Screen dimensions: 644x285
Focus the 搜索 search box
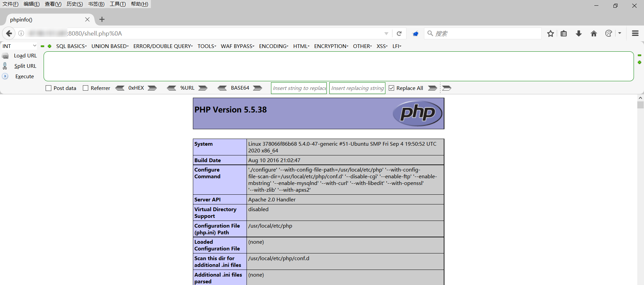click(x=483, y=34)
